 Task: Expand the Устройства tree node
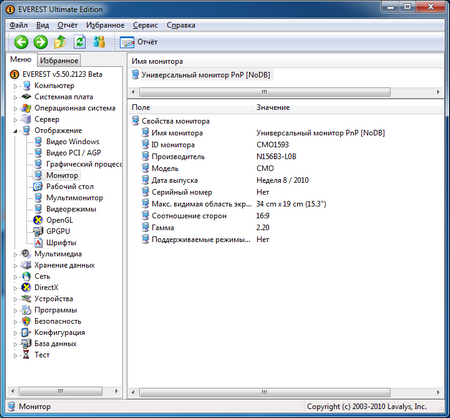pos(15,299)
